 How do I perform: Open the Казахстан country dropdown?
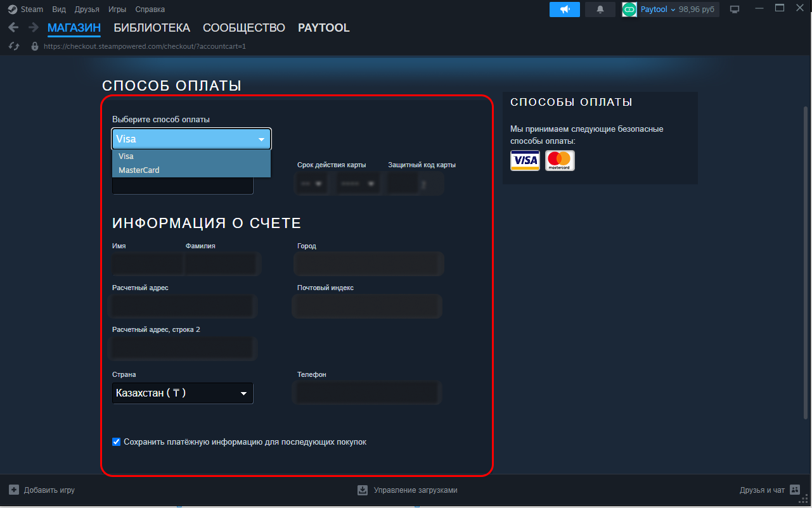point(183,393)
